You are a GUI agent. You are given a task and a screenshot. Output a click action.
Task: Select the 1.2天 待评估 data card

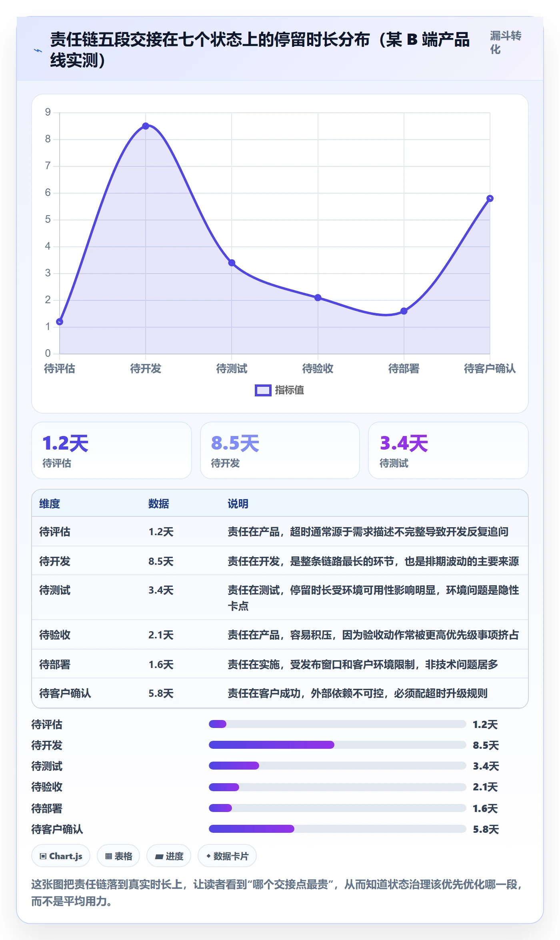112,450
